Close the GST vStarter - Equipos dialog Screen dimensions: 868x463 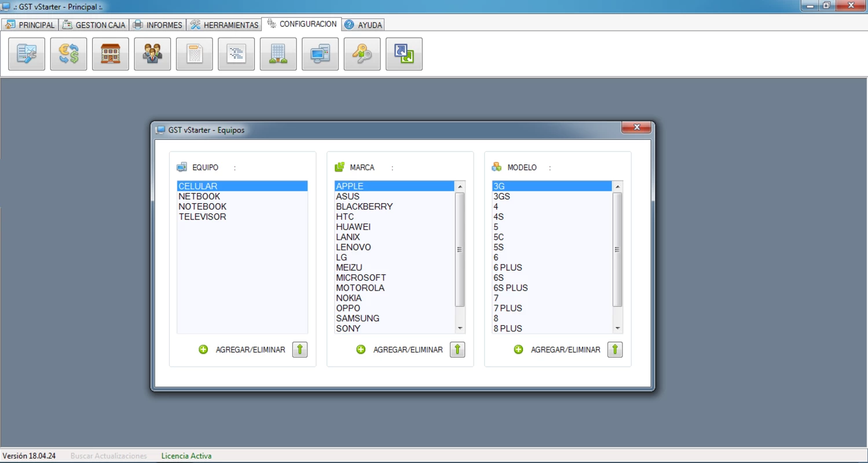[637, 127]
